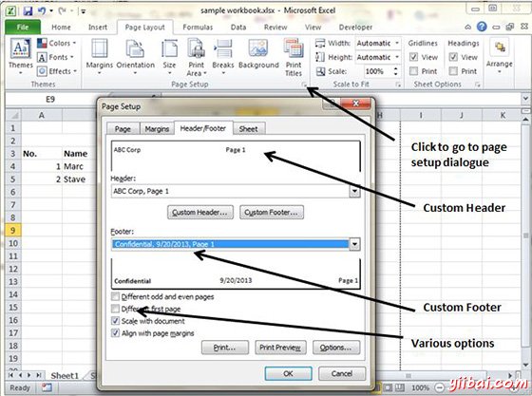
Task: Open the File tab
Action: tap(23, 28)
